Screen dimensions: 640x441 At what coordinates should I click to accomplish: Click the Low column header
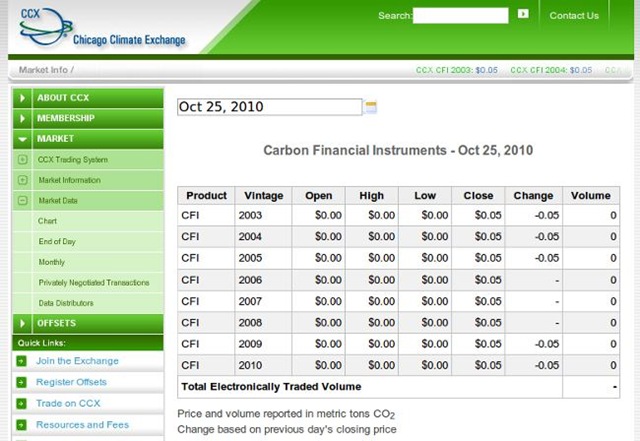(425, 196)
